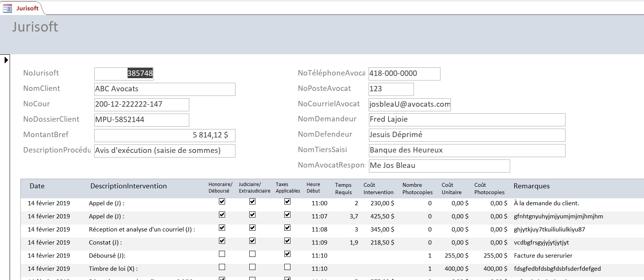Check Judiciaire/ExtraJudiciaire on Timbre de loi row

click(x=252, y=267)
